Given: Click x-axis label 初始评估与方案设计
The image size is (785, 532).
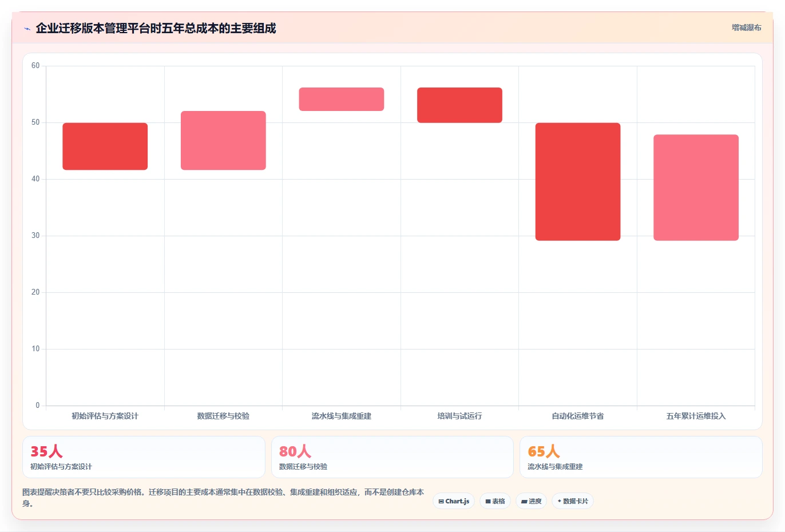Looking at the screenshot, I should click(x=105, y=416).
